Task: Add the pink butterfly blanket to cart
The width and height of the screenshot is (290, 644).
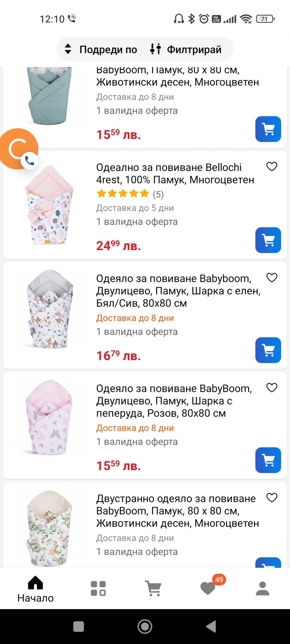Action: click(268, 460)
